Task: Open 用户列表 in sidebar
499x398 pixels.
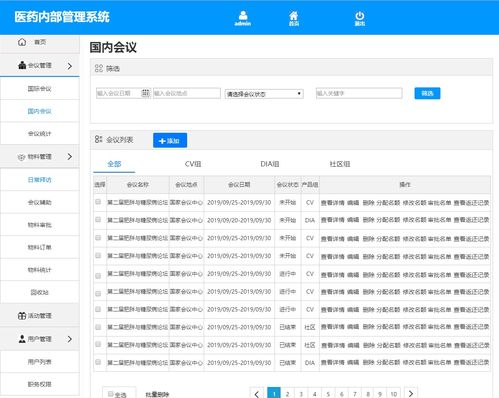Action: (40, 362)
